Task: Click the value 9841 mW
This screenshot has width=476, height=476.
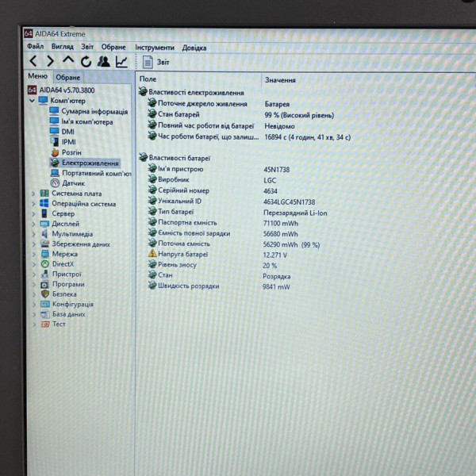Action: coord(276,286)
